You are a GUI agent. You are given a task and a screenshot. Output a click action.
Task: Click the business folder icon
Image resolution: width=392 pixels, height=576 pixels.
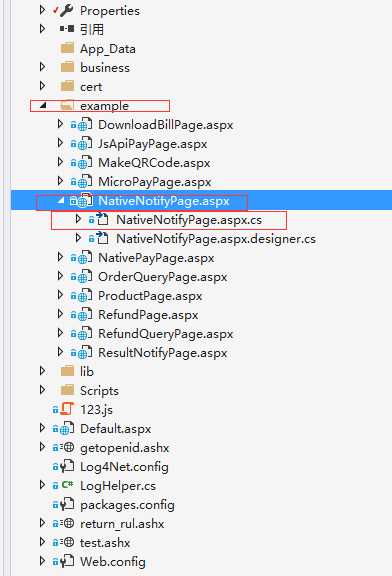[x=67, y=67]
